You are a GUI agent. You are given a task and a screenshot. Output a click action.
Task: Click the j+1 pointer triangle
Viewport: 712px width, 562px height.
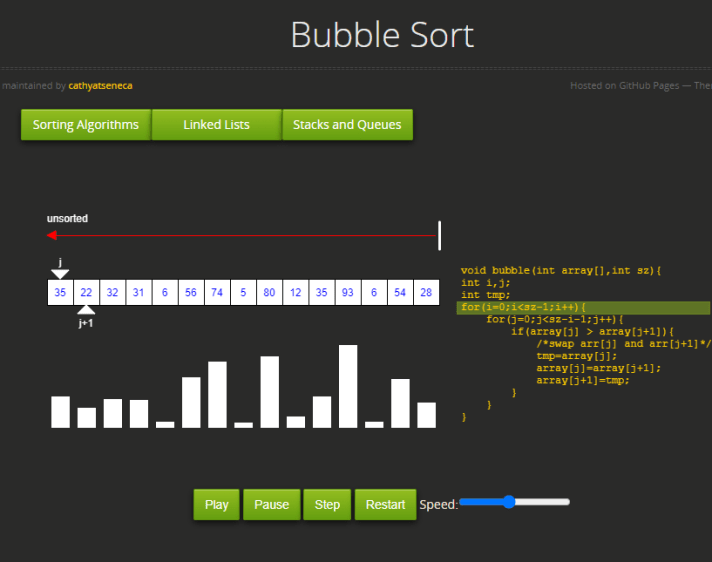coord(86,310)
